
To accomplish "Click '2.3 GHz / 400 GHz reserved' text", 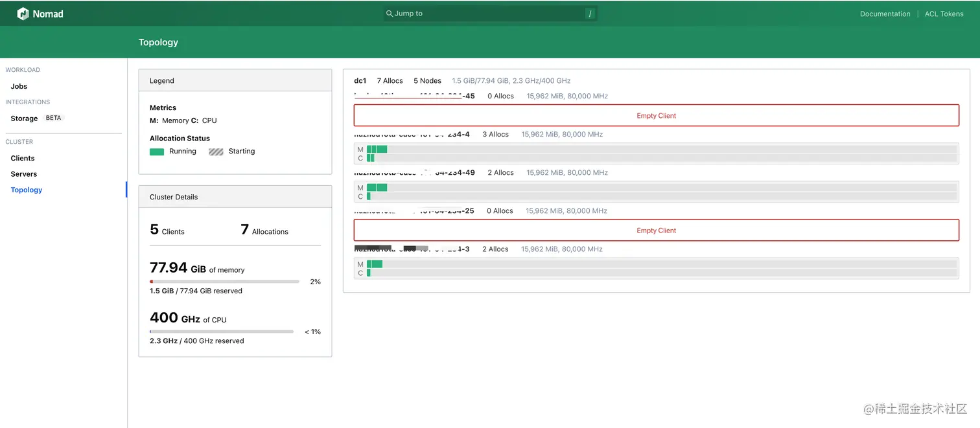I will coord(197,341).
